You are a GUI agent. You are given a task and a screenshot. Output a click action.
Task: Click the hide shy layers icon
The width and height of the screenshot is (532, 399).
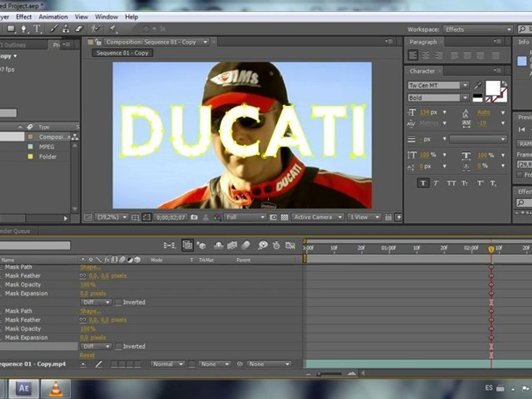point(218,245)
